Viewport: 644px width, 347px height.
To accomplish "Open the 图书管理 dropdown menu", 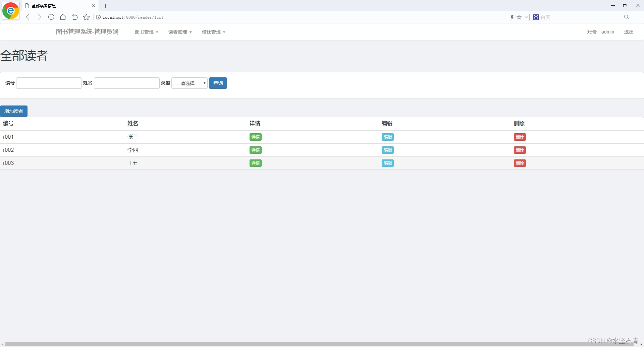I will pyautogui.click(x=147, y=32).
